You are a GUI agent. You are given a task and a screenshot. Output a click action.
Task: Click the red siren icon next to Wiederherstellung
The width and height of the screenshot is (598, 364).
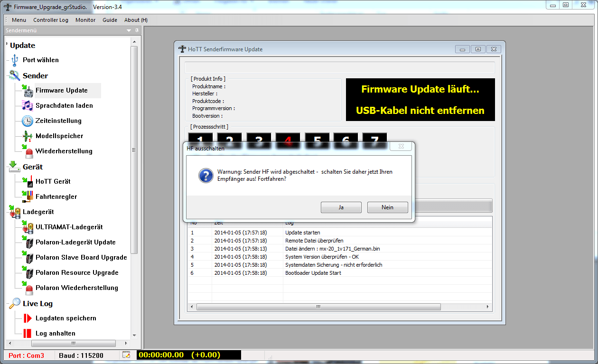click(x=28, y=151)
